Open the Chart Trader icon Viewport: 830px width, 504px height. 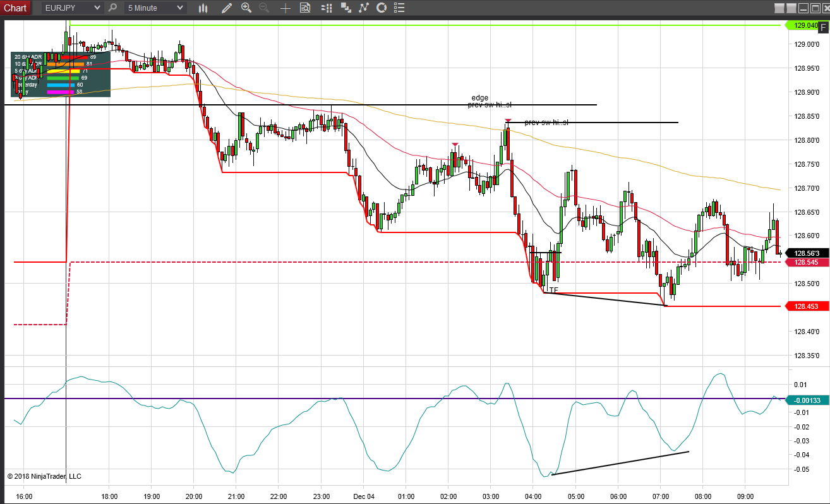346,8
